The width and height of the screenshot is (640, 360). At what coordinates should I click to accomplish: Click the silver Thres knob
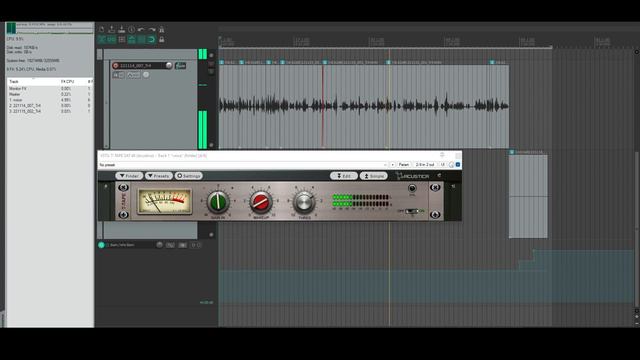tap(304, 202)
